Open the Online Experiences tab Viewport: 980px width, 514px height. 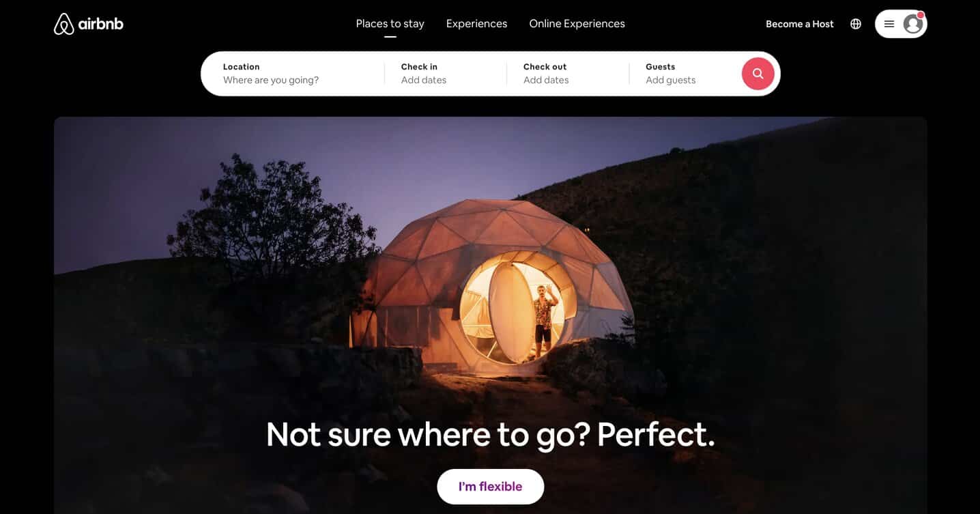tap(577, 24)
